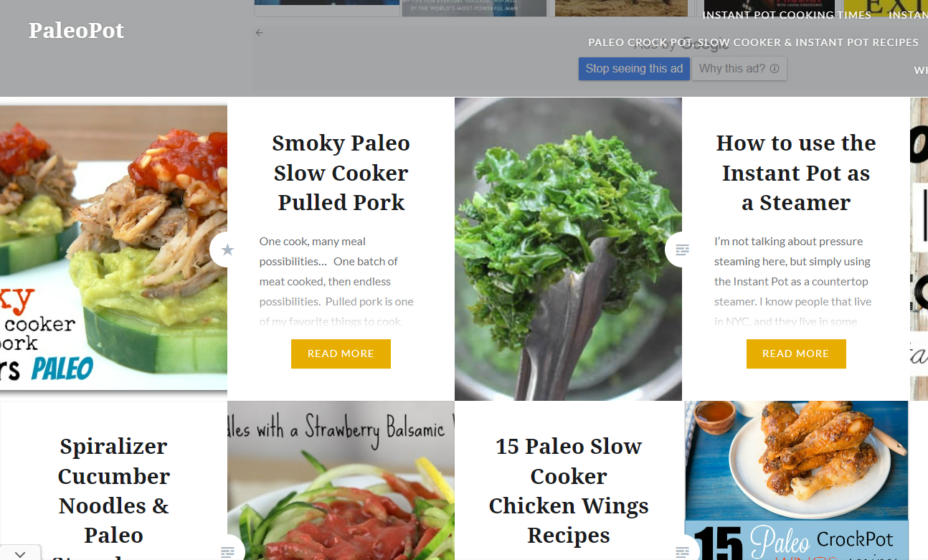The image size is (928, 560).
Task: Select the WH navigation item at right edge
Action: pos(922,70)
